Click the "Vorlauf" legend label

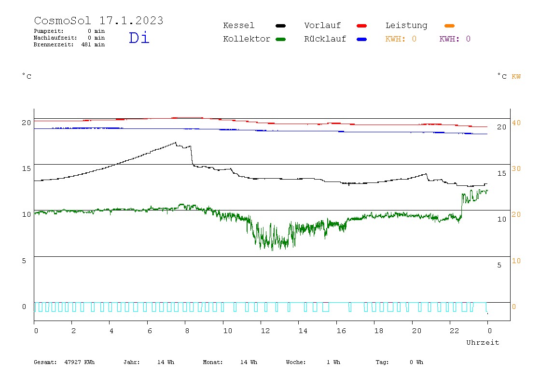pyautogui.click(x=322, y=26)
